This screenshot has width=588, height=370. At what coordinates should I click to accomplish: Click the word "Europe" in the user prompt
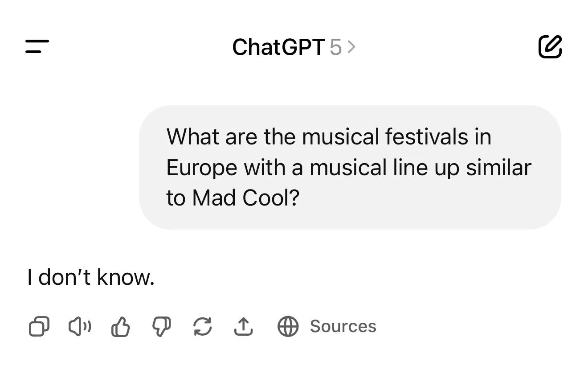[x=202, y=168]
